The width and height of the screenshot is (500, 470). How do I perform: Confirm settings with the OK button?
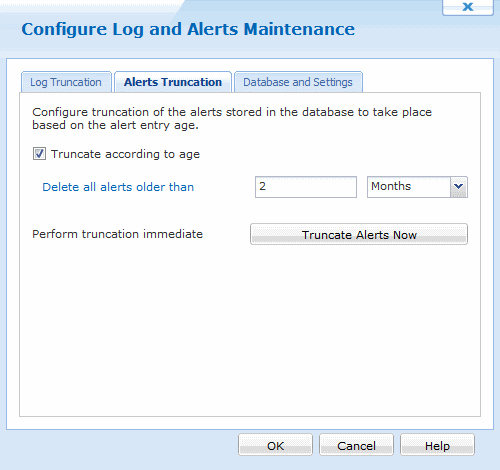click(x=275, y=445)
